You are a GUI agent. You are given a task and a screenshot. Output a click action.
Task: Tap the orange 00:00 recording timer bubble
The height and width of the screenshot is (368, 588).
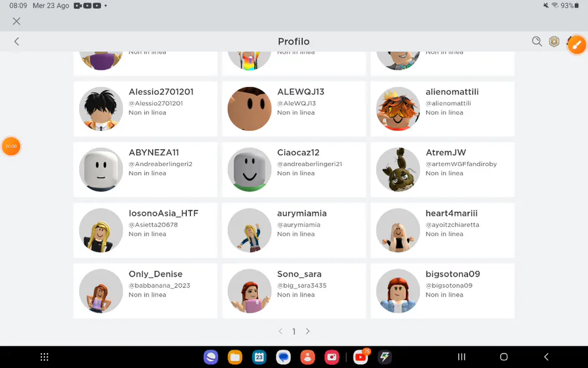tap(11, 146)
